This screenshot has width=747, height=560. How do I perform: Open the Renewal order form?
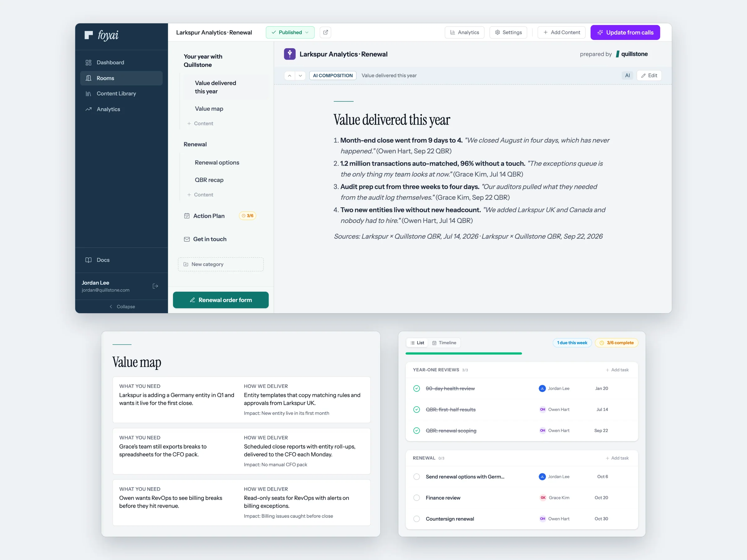[x=221, y=300]
